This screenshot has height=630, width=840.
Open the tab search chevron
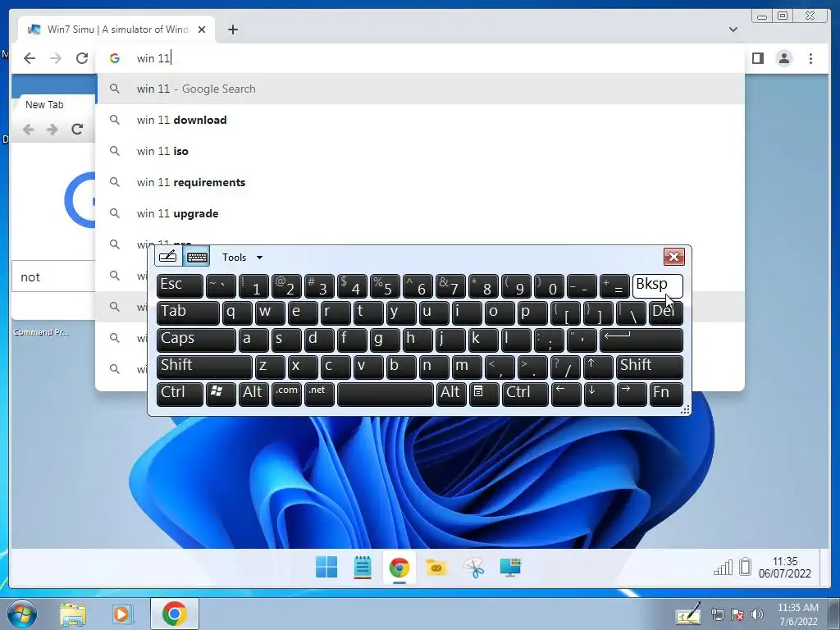[x=733, y=30]
